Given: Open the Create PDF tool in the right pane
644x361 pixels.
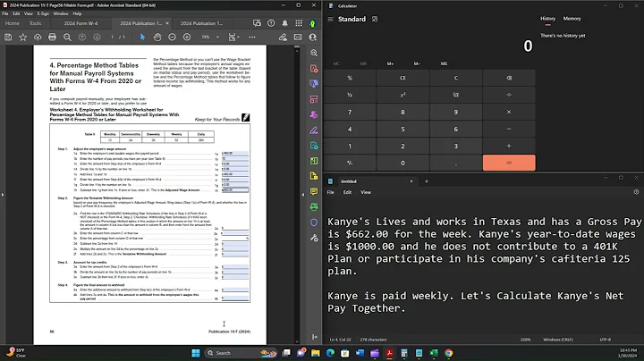Looking at the screenshot, I should (314, 69).
